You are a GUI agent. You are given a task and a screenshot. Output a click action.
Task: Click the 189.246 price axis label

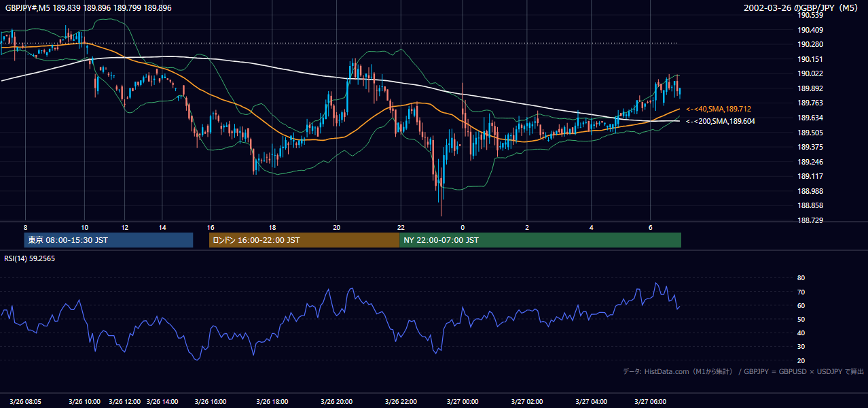click(x=811, y=162)
